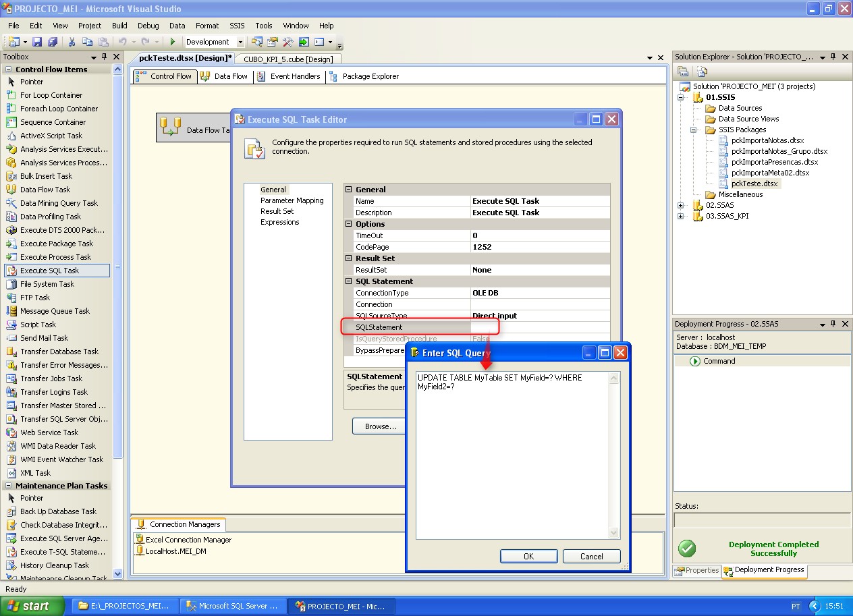Open E:\_PROJECTOS_MEI folder from taskbar
The height and width of the screenshot is (616, 853).
tap(126, 606)
